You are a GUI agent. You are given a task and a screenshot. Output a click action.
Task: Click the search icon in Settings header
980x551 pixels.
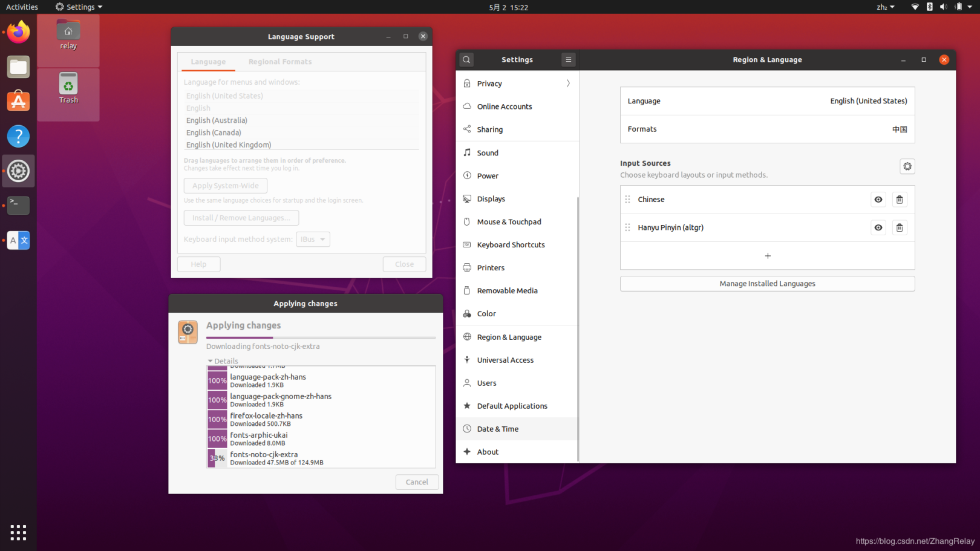click(x=466, y=60)
